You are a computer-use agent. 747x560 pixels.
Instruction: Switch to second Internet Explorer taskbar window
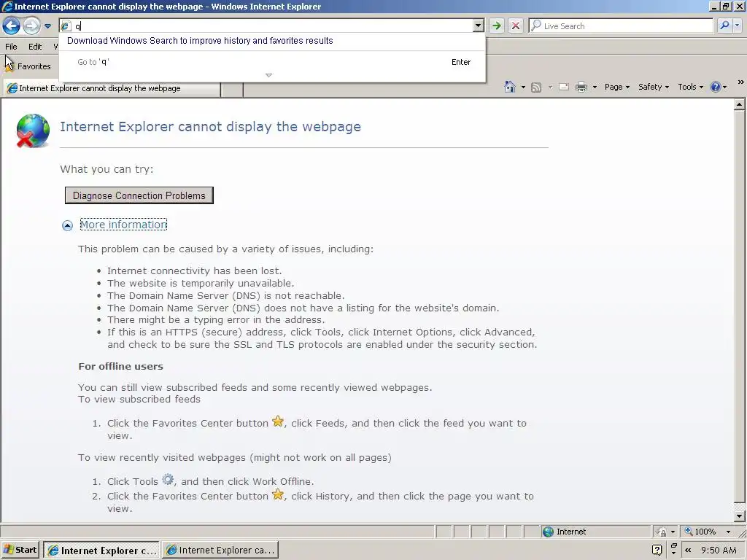(x=220, y=551)
